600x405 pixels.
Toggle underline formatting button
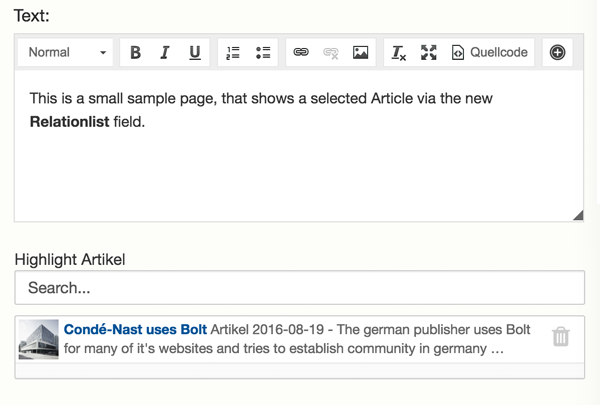pos(195,52)
